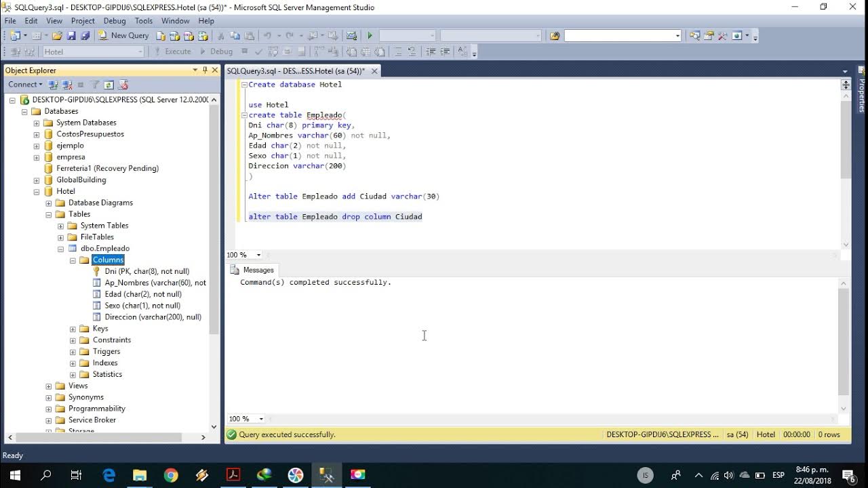
Task: Open the vertical Properties side tab
Action: [862, 91]
